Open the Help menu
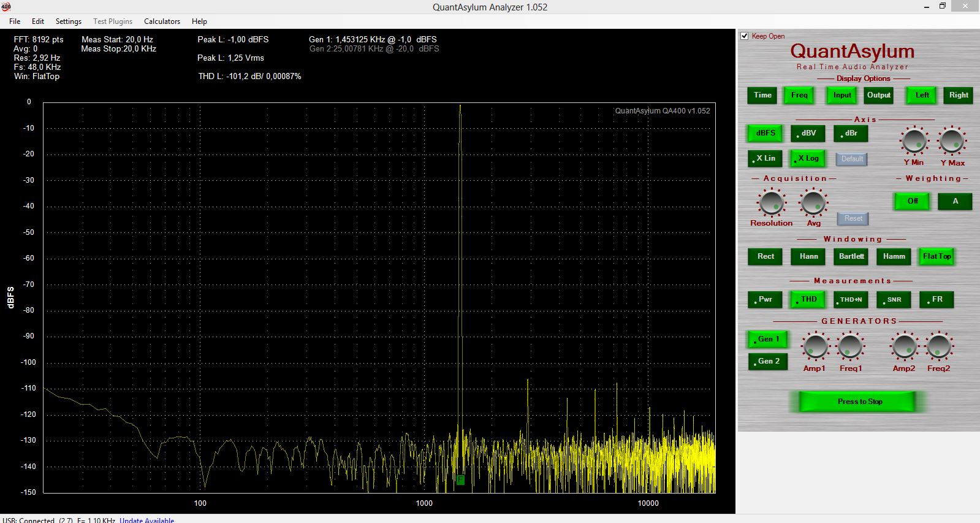Viewport: 980px width, 523px height. click(199, 21)
